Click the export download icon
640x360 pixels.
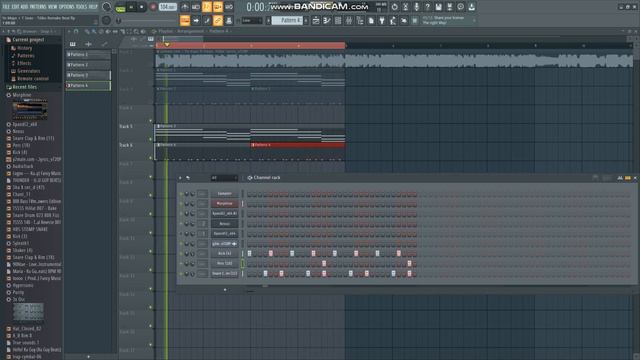pyautogui.click(x=471, y=7)
